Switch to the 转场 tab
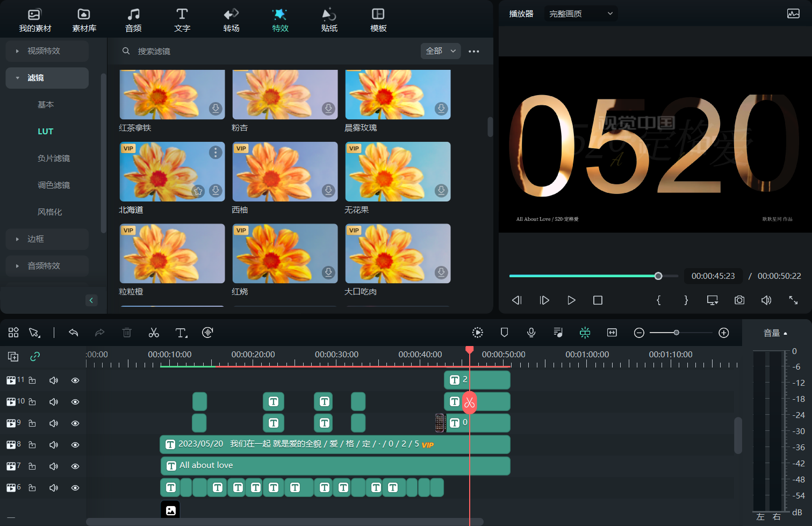812x526 pixels. (x=231, y=20)
